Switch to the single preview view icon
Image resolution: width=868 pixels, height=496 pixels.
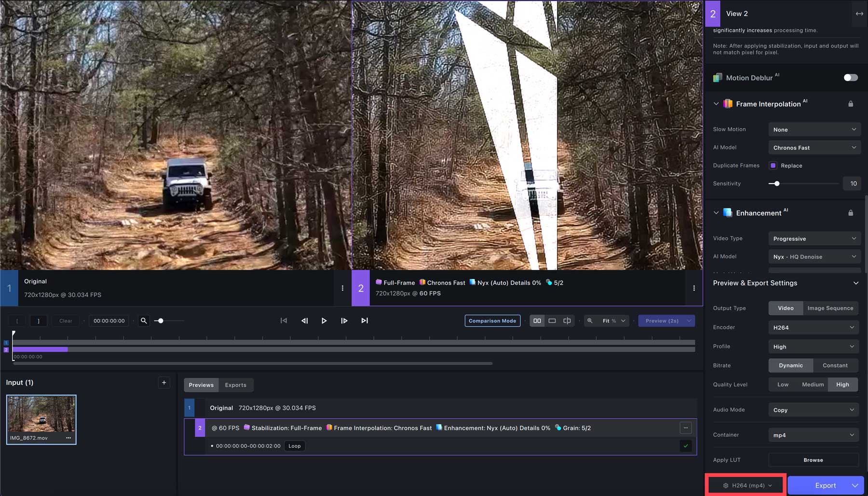click(x=552, y=321)
